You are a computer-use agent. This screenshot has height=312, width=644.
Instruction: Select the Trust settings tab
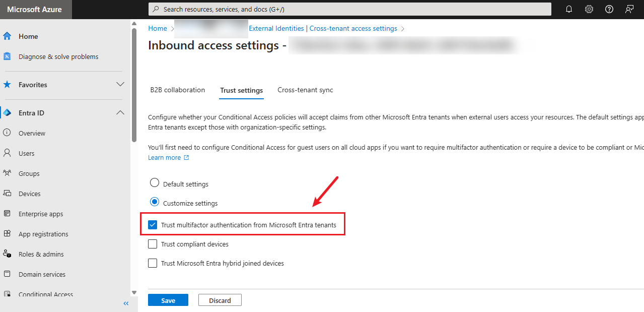pyautogui.click(x=242, y=90)
